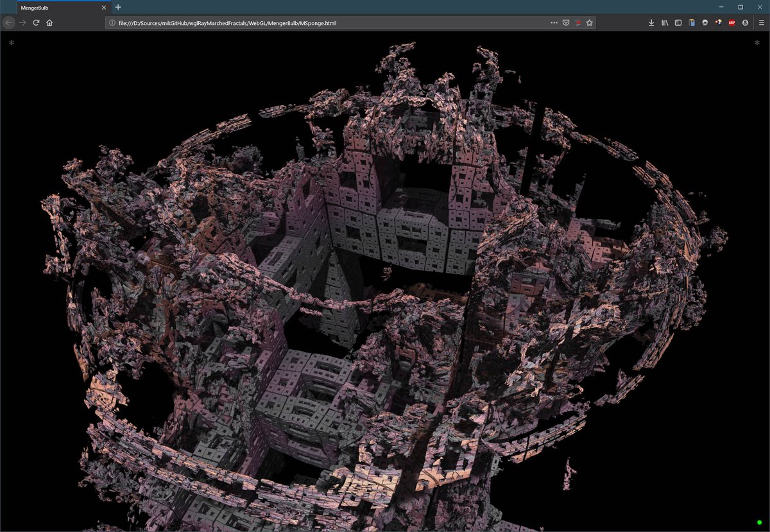The height and width of the screenshot is (532, 770).
Task: Go to the home page
Action: point(49,22)
